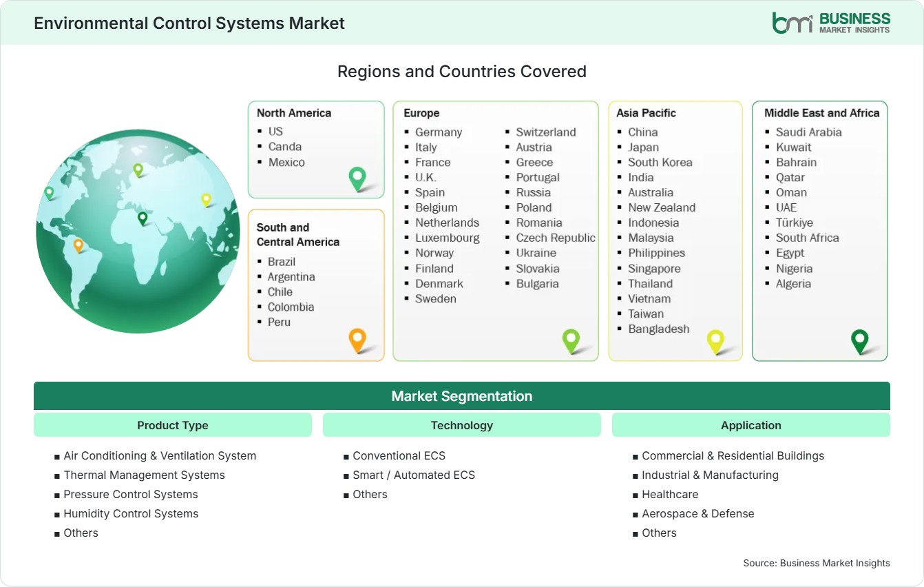Select South Korea in Asia Pacific list
This screenshot has height=587, width=924.
tap(660, 162)
